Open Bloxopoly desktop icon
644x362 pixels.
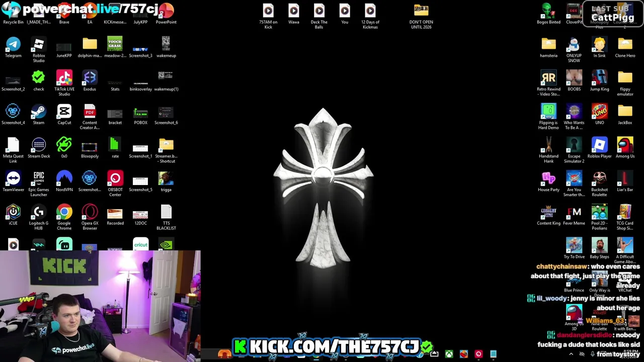point(90,148)
